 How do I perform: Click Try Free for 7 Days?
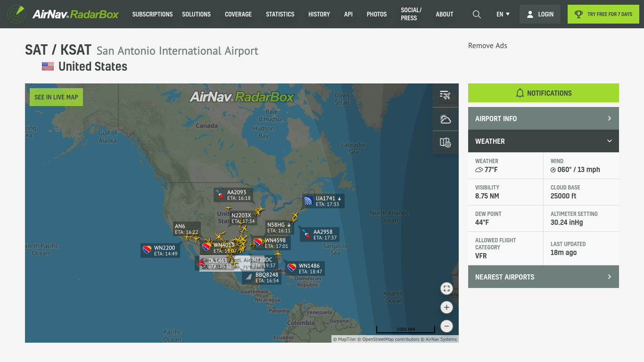click(x=603, y=14)
